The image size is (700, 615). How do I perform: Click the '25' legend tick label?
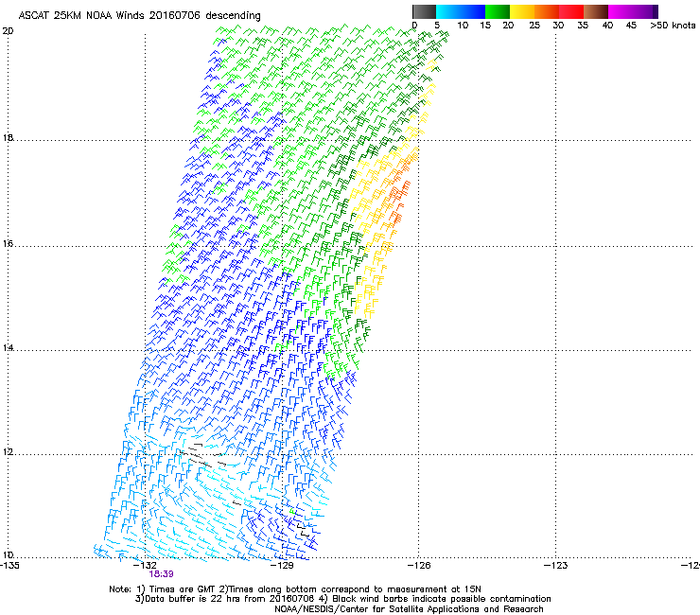[x=534, y=26]
